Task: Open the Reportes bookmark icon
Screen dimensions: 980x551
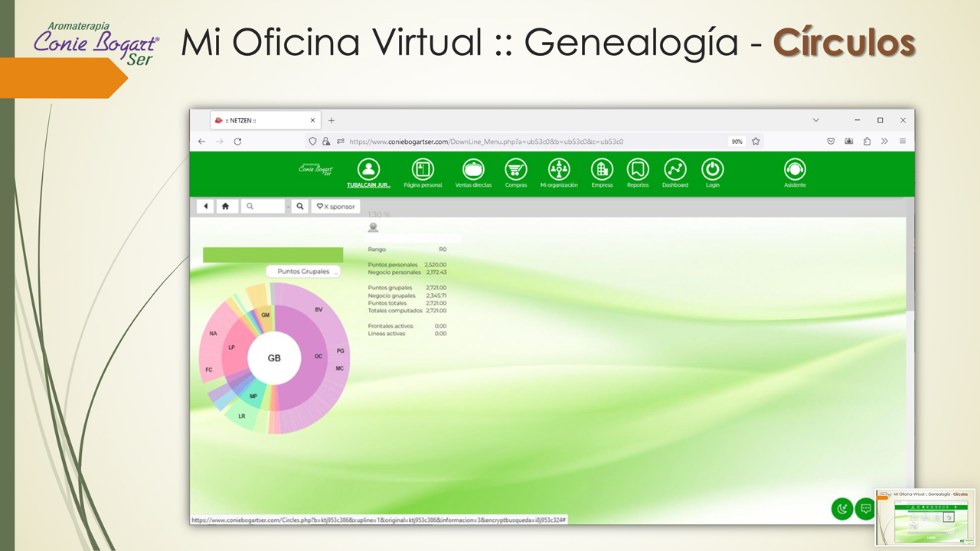Action: [638, 169]
